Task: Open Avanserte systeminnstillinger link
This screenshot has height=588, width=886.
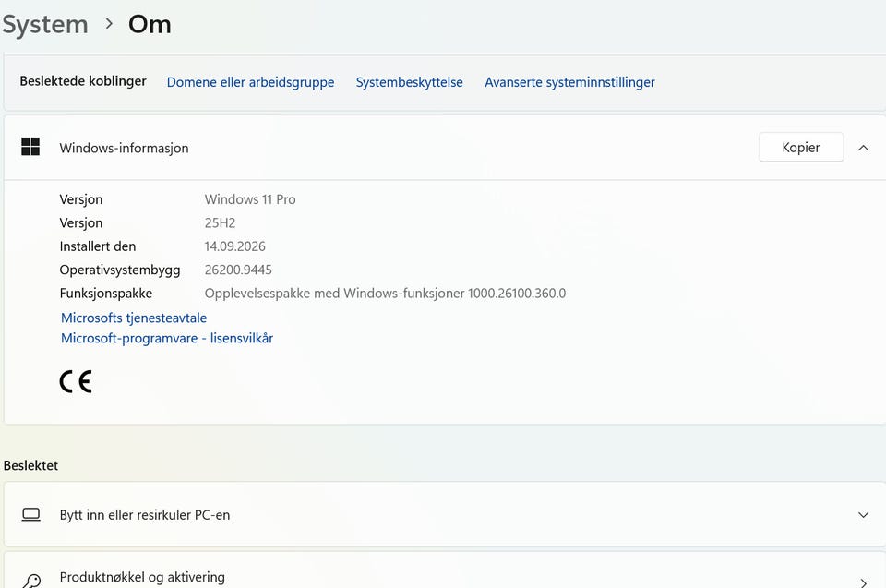Action: (569, 82)
